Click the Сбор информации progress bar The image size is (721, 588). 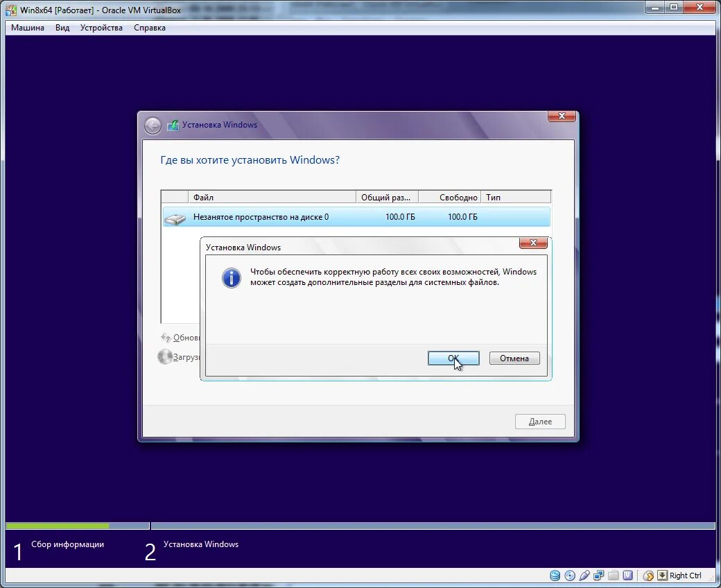(x=77, y=526)
